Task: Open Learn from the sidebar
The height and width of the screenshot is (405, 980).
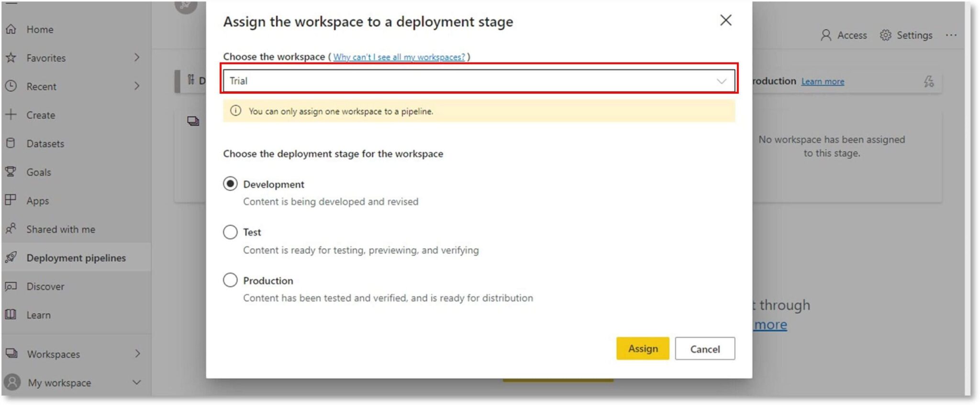Action: click(38, 315)
